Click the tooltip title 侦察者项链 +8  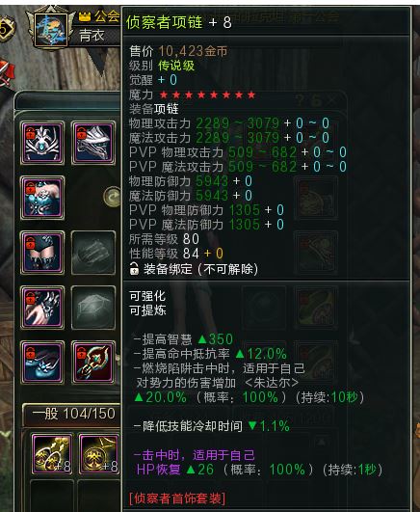pyautogui.click(x=179, y=22)
